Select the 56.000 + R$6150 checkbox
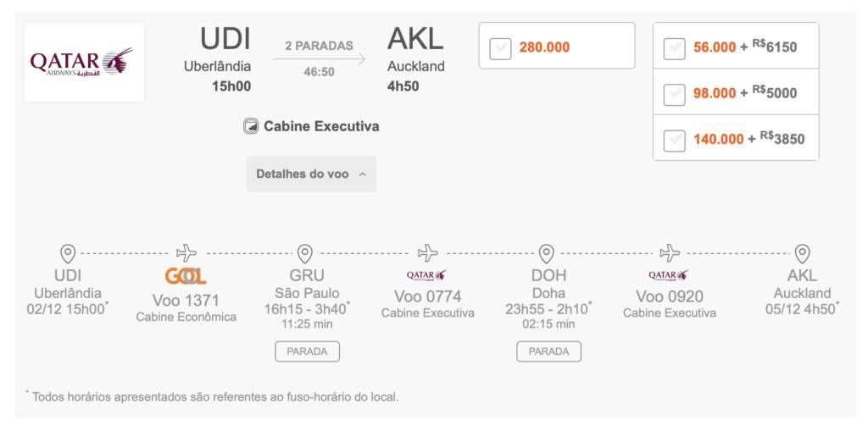 coord(674,48)
